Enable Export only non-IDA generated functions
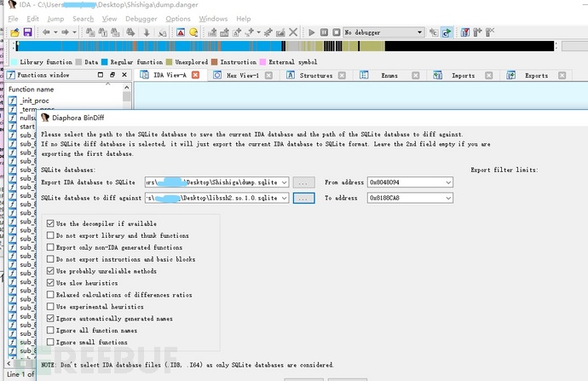 pyautogui.click(x=50, y=247)
